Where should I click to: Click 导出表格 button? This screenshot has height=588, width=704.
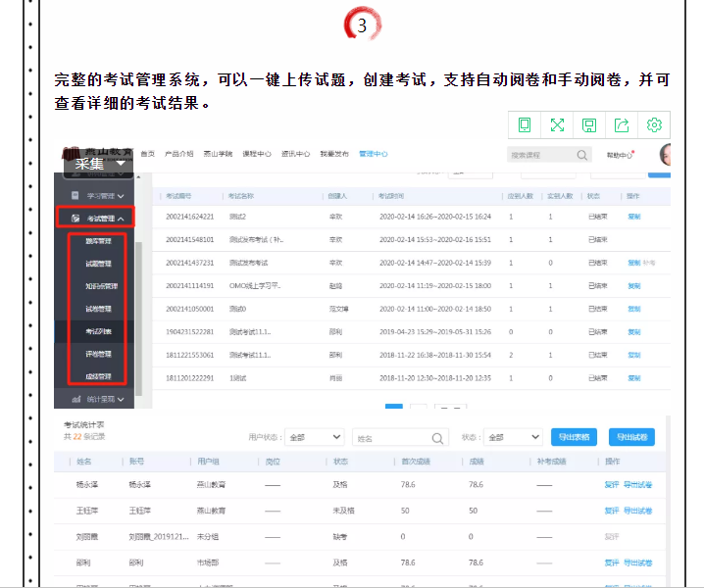point(574,437)
